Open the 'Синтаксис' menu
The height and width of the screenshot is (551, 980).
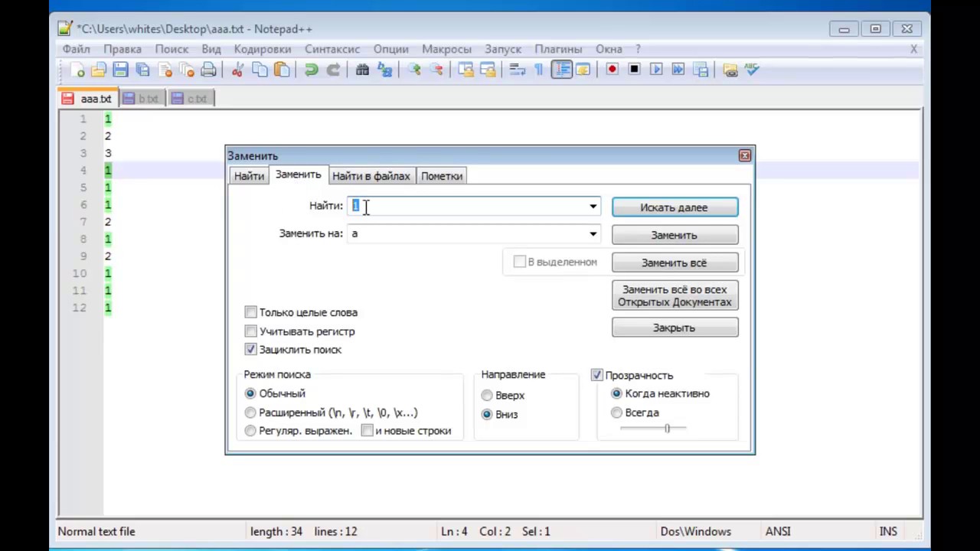pyautogui.click(x=332, y=49)
